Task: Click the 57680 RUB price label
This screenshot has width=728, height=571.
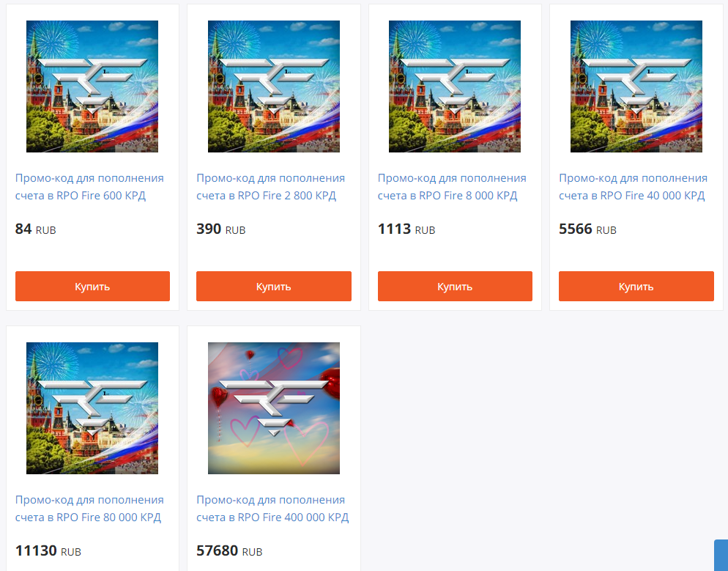Action: click(229, 551)
